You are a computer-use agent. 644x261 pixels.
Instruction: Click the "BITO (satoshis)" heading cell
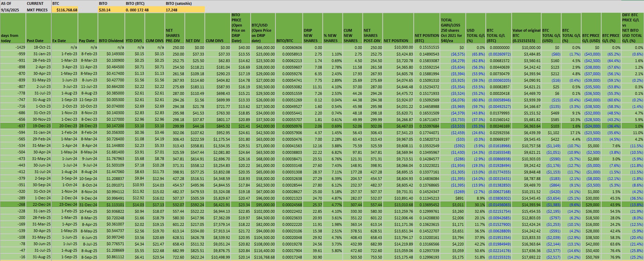[x=185, y=3]
